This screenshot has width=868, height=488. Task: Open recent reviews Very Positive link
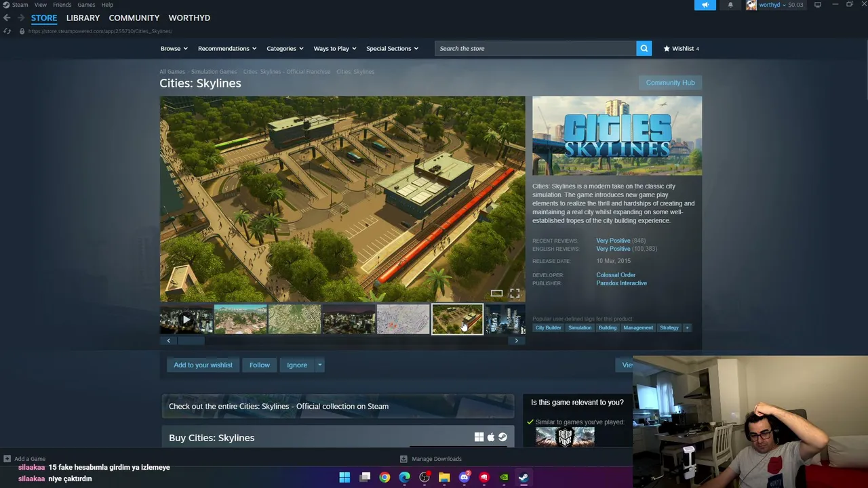click(613, 241)
